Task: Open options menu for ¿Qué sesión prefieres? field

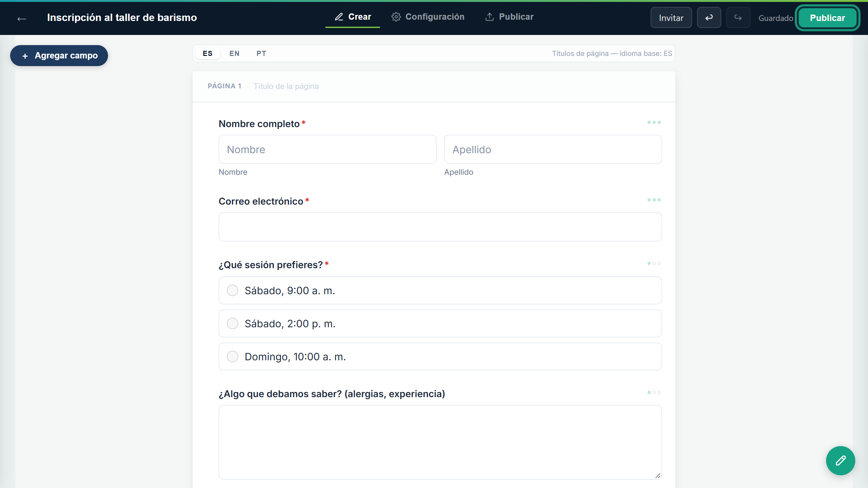Action: point(654,263)
